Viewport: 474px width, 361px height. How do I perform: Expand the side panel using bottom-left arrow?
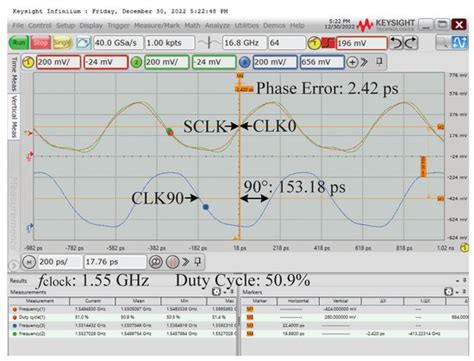tap(14, 266)
